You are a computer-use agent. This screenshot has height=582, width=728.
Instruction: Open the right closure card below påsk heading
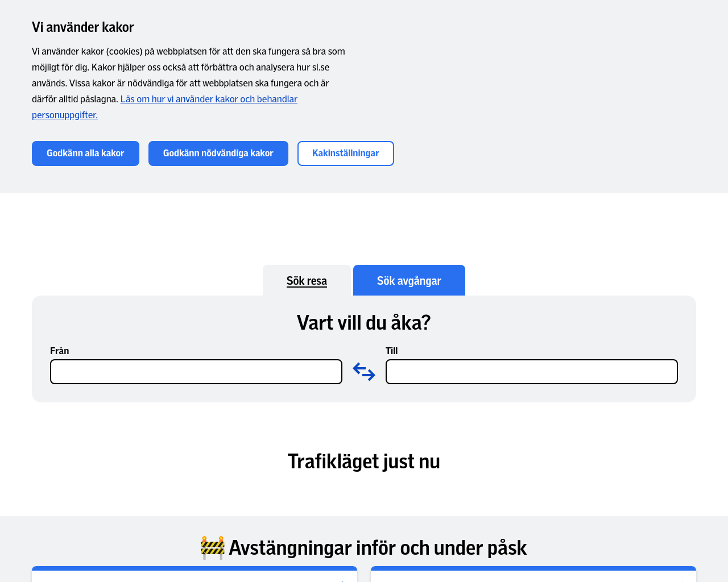tap(533, 574)
